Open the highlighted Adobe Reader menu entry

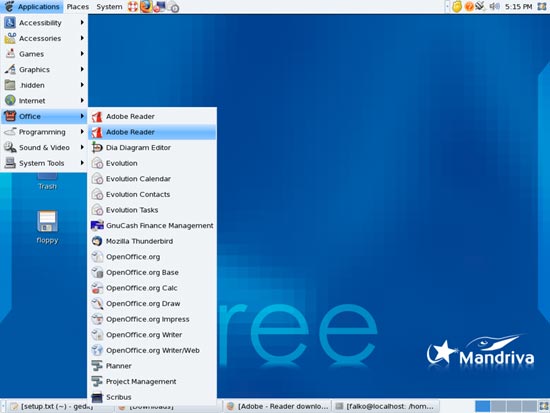tap(152, 132)
